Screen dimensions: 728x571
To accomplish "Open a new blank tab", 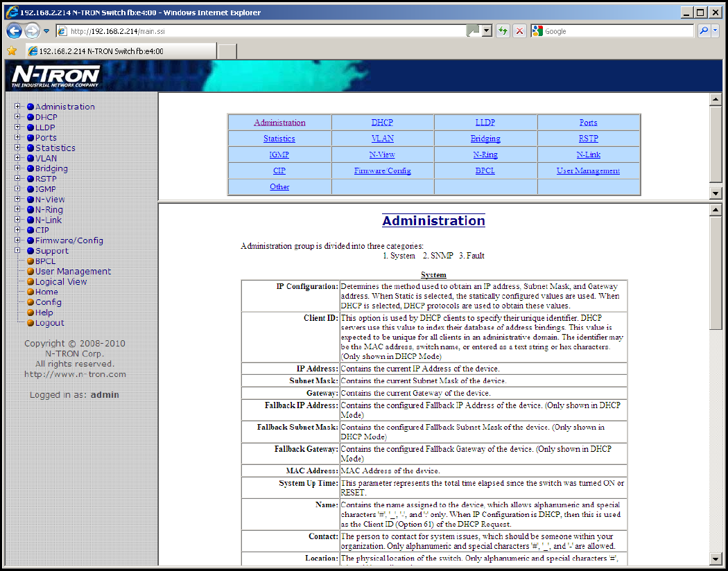I will tap(227, 51).
